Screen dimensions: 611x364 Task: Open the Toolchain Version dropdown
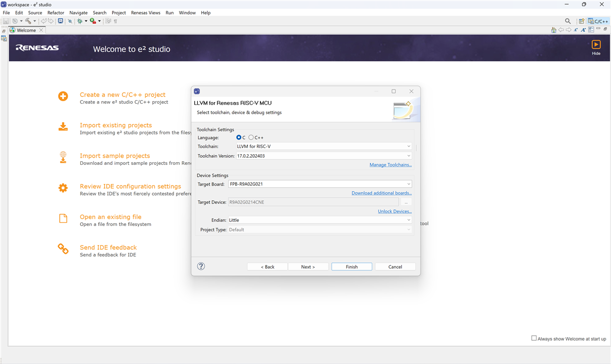(x=409, y=156)
